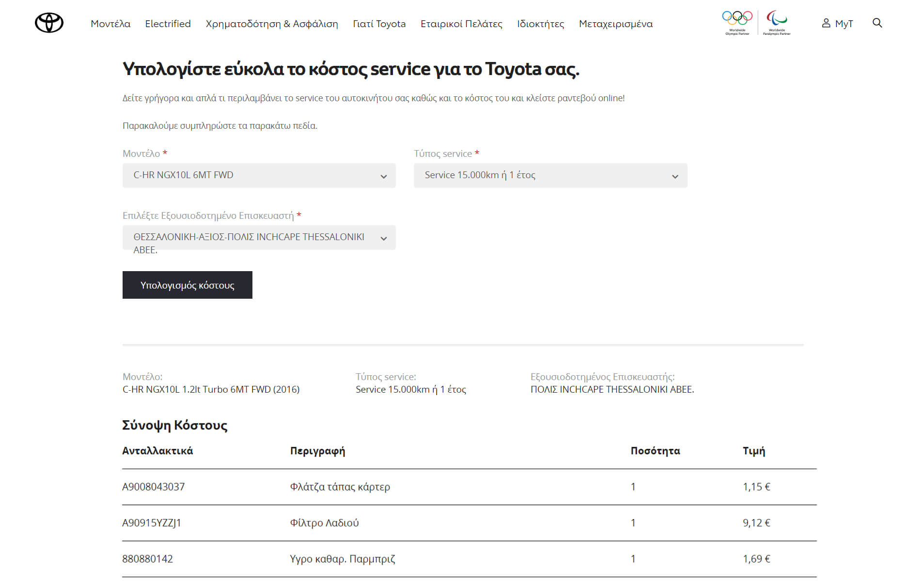Select part number A9008043037
924x581 pixels.
[x=153, y=487]
